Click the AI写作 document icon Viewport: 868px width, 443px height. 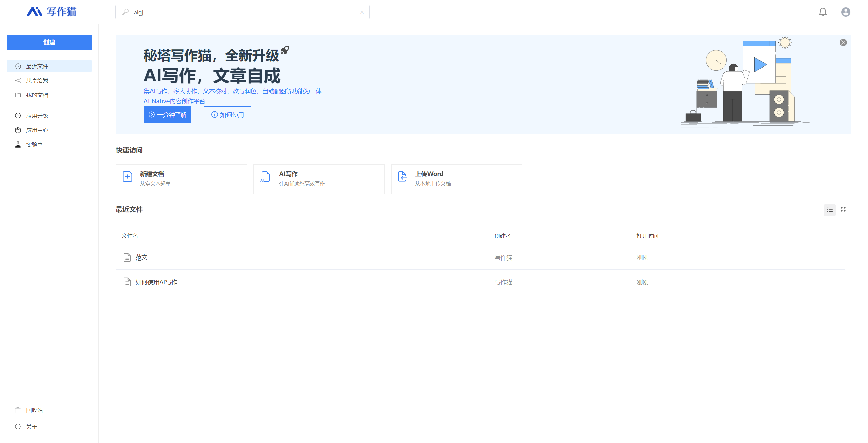[265, 177]
